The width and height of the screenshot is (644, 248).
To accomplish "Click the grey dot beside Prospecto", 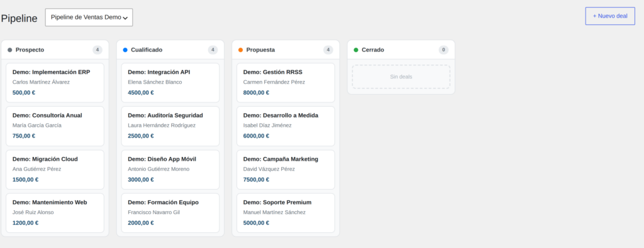I will click(10, 50).
